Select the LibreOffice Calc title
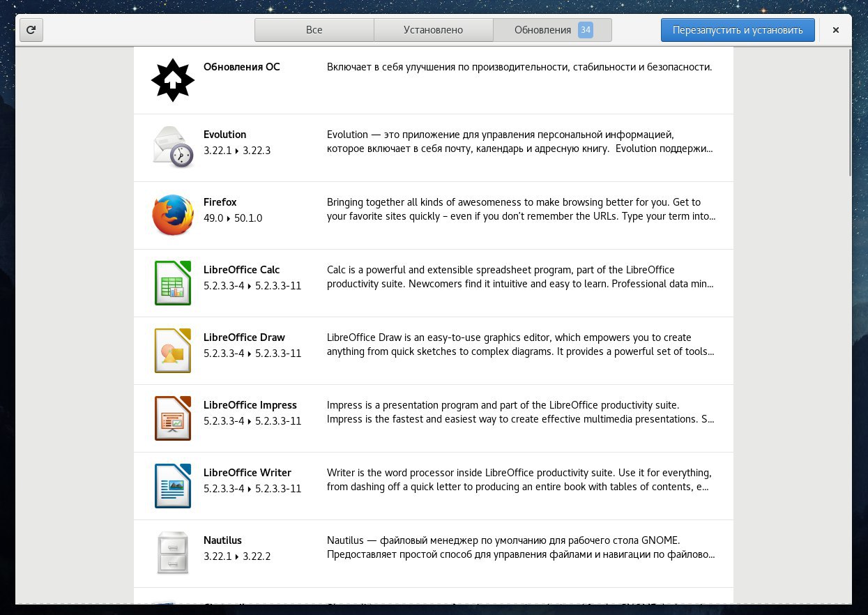The height and width of the screenshot is (615, 868). [x=242, y=270]
